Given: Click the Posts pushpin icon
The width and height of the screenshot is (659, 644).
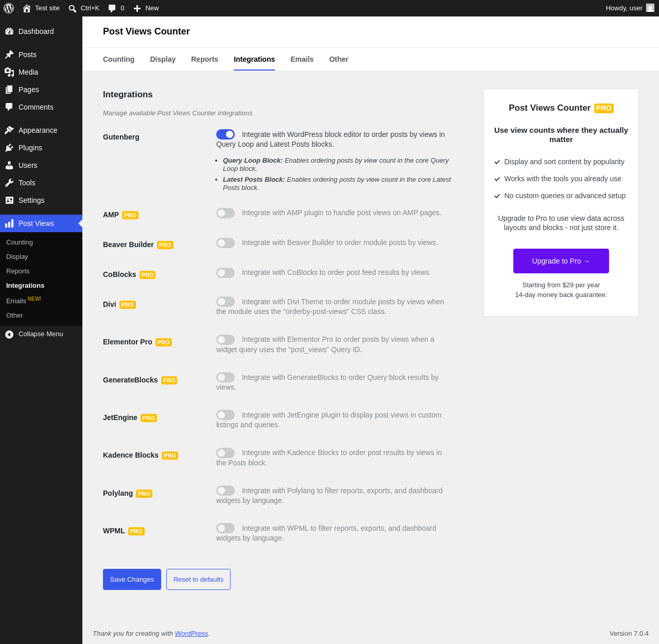Looking at the screenshot, I should click(9, 55).
